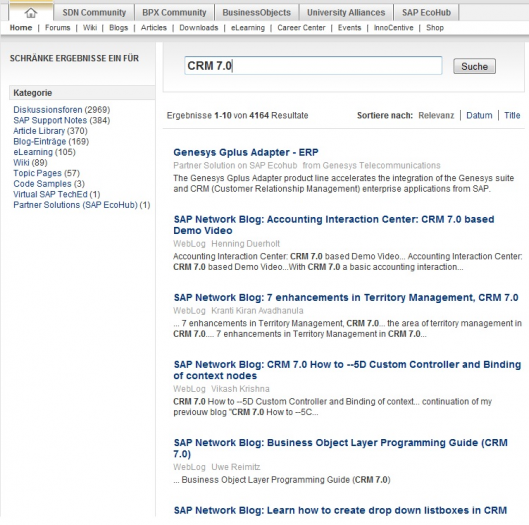Open Forums in the navigation bar
The width and height of the screenshot is (529, 525).
point(58,28)
